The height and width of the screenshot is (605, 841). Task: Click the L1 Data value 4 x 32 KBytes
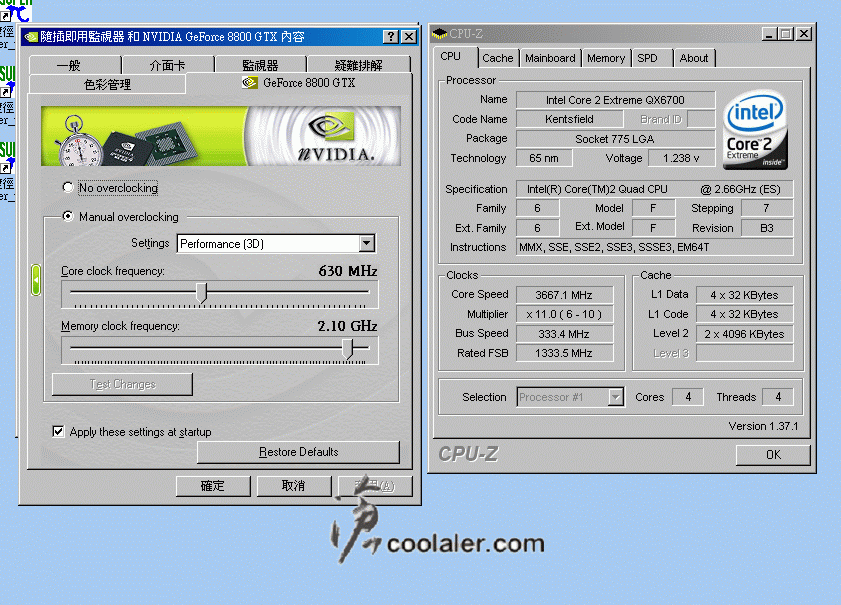(x=744, y=295)
